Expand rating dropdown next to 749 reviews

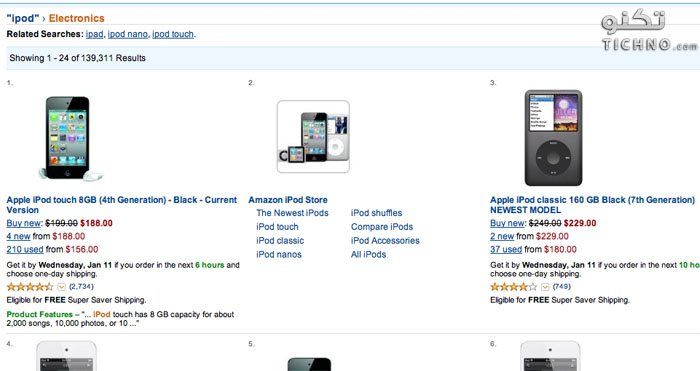[545, 287]
